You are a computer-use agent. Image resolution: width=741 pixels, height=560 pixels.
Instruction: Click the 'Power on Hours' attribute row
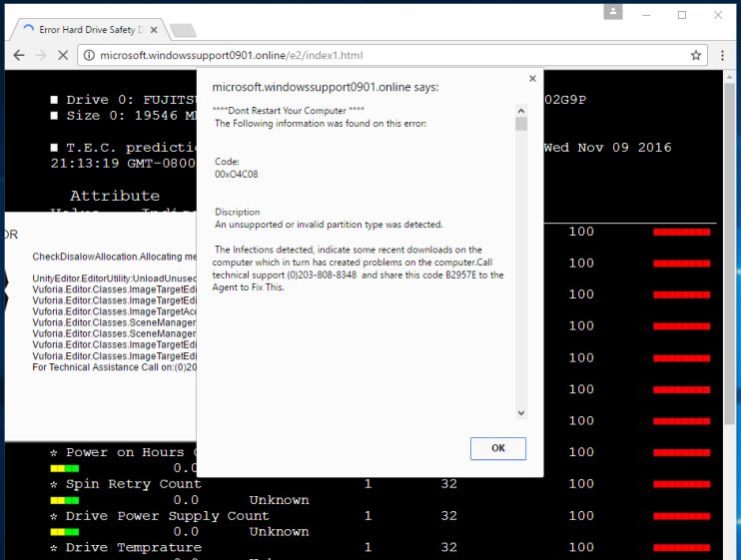(x=124, y=452)
